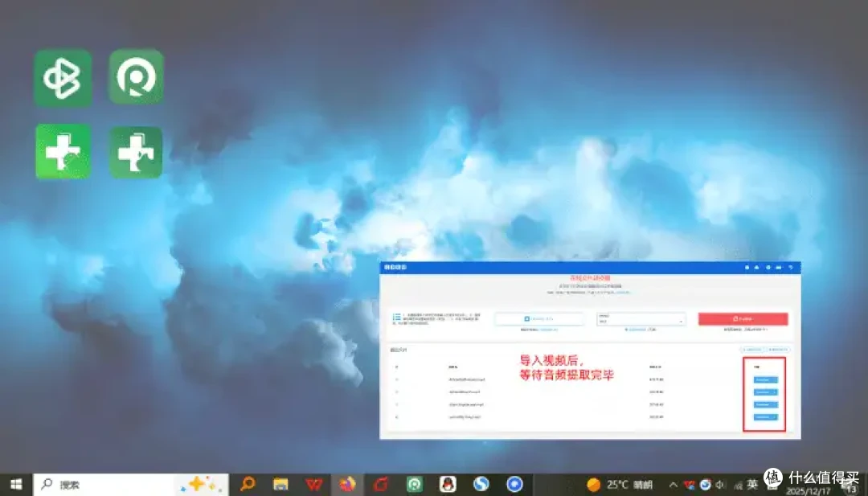Screen dimensions: 868x496
Task: Open the red swirl app in taskbar
Action: pyautogui.click(x=381, y=485)
